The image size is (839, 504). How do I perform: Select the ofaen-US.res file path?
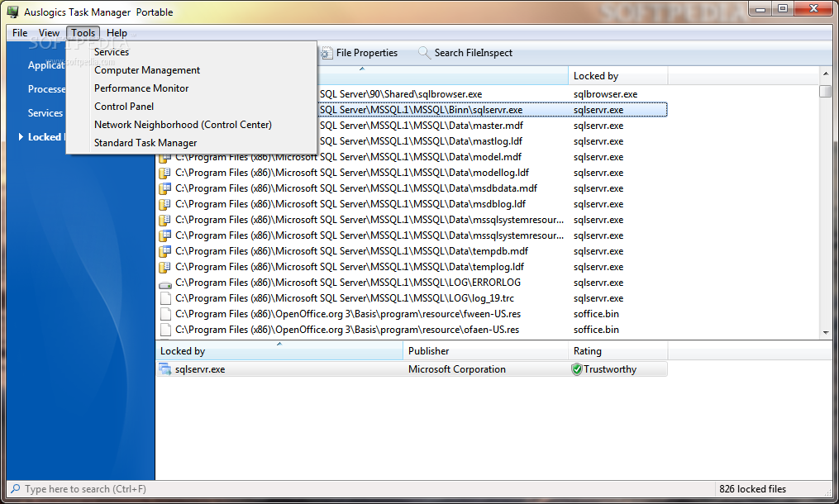click(x=347, y=330)
